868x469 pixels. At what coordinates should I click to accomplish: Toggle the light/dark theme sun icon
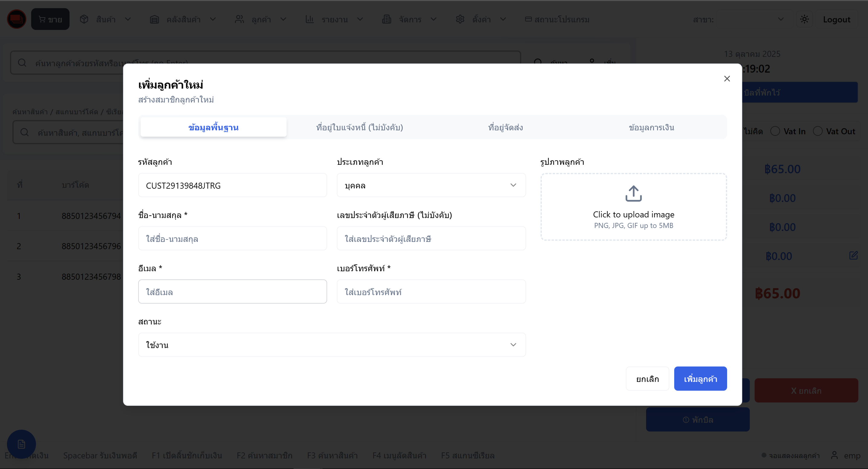tap(804, 19)
